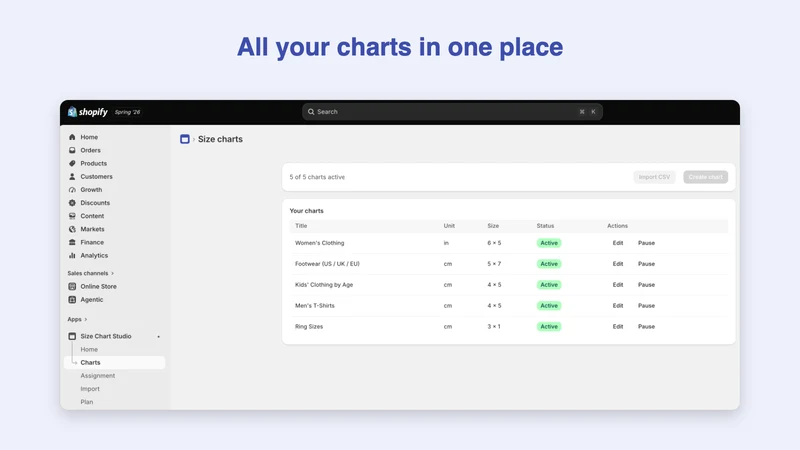
Task: Click into the Search field
Action: point(452,112)
